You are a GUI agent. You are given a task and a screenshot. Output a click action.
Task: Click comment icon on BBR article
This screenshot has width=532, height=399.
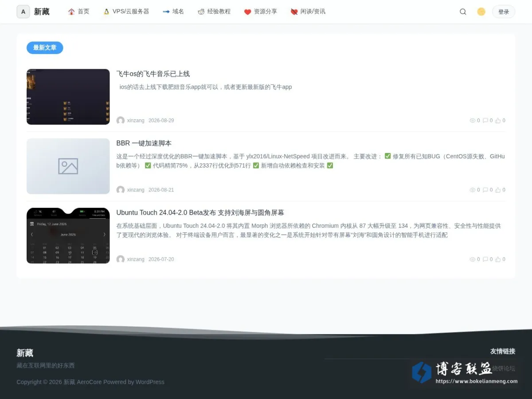[x=485, y=190]
